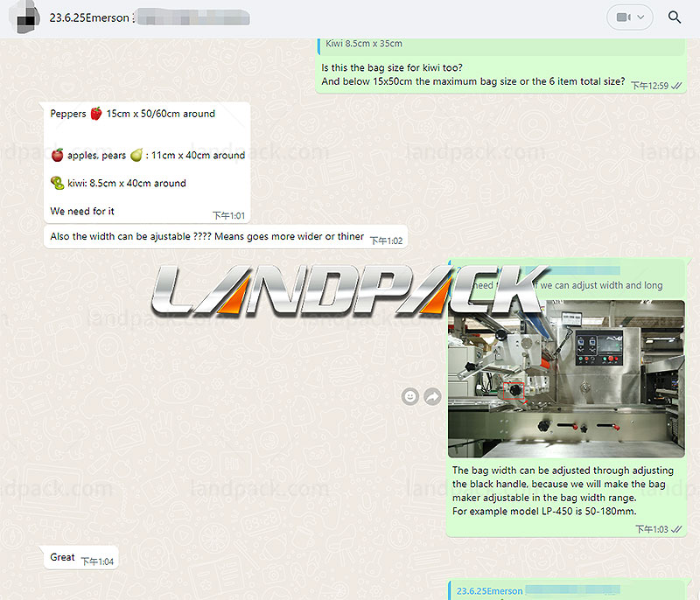The image size is (700, 600).
Task: Open search within this chat
Action: tap(674, 17)
